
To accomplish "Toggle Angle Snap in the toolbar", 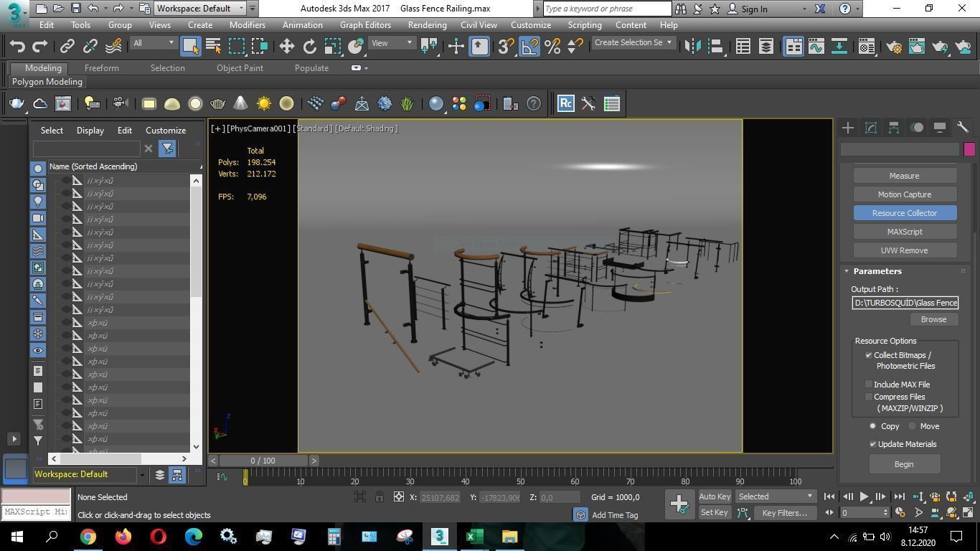I will tap(529, 47).
